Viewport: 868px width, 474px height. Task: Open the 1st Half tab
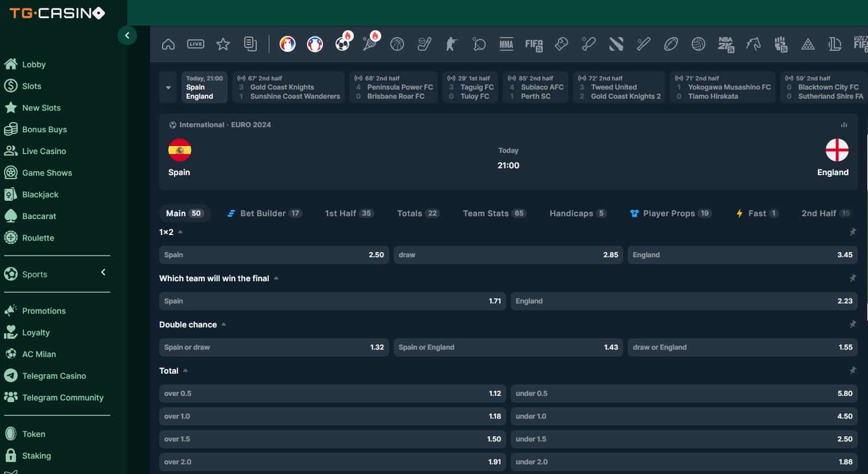tap(349, 213)
